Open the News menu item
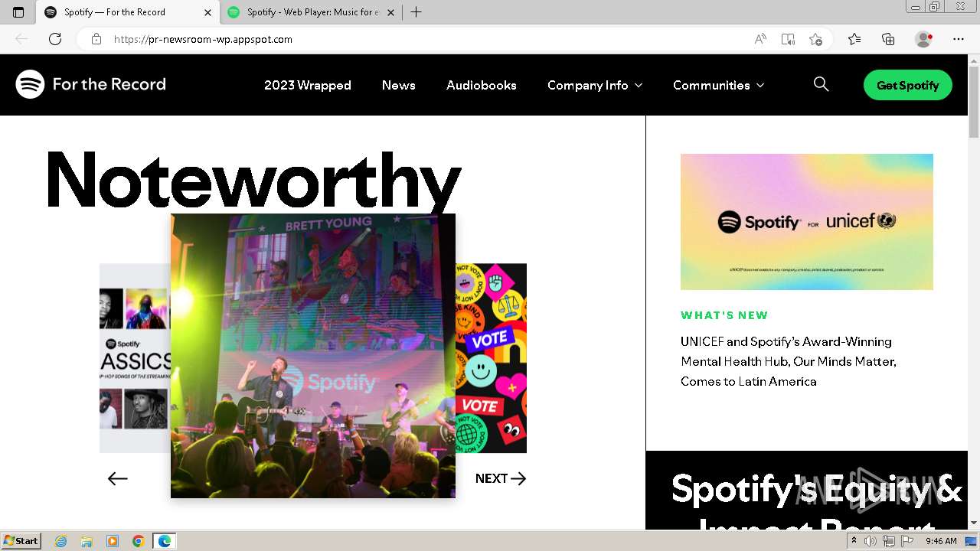The height and width of the screenshot is (551, 980). click(x=399, y=85)
